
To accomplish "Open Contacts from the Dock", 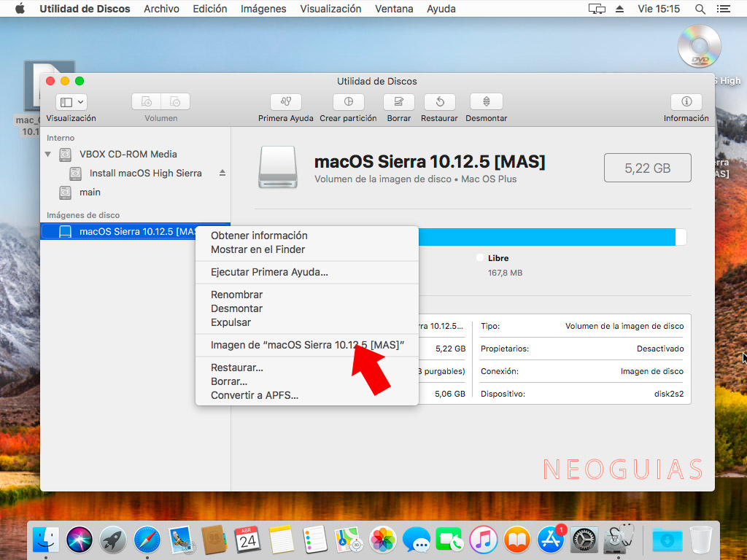I will [x=214, y=540].
